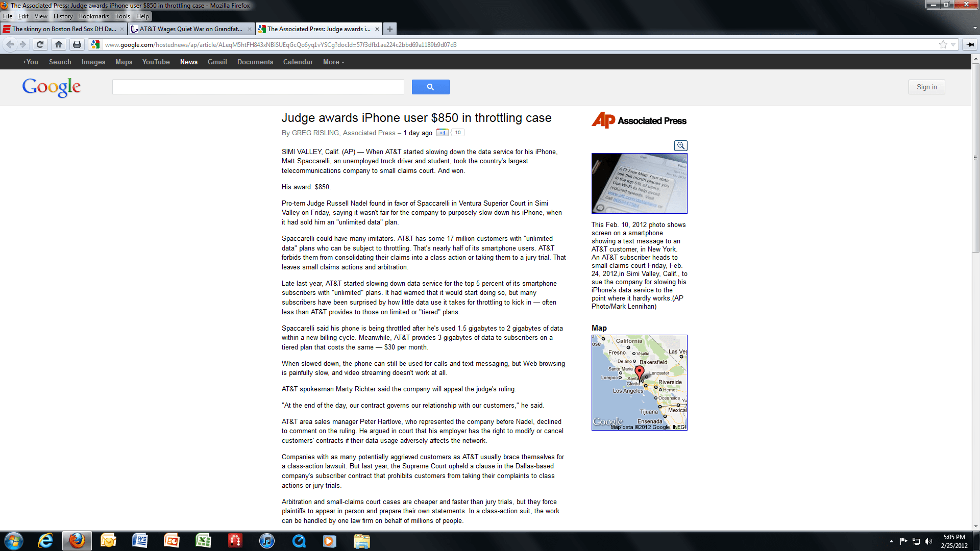This screenshot has width=980, height=551.
Task: Print the page using the printer icon
Action: click(77, 44)
